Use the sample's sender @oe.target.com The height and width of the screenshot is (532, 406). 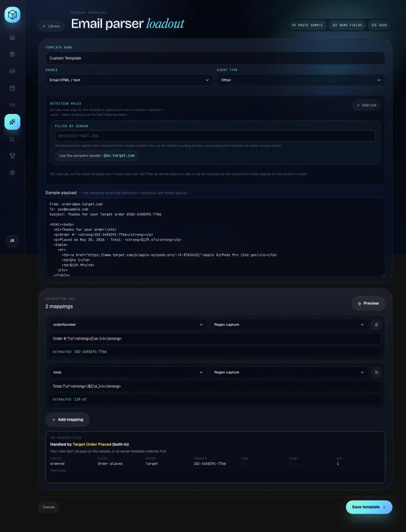coord(97,156)
